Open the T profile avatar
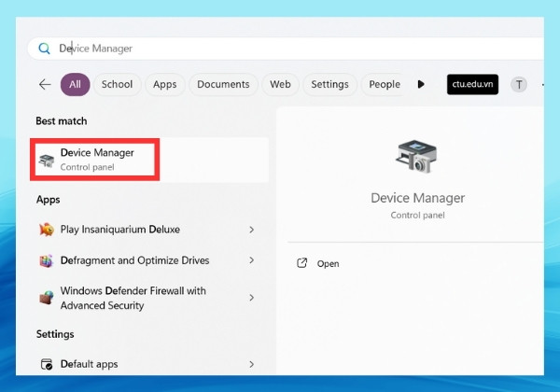 pyautogui.click(x=519, y=85)
